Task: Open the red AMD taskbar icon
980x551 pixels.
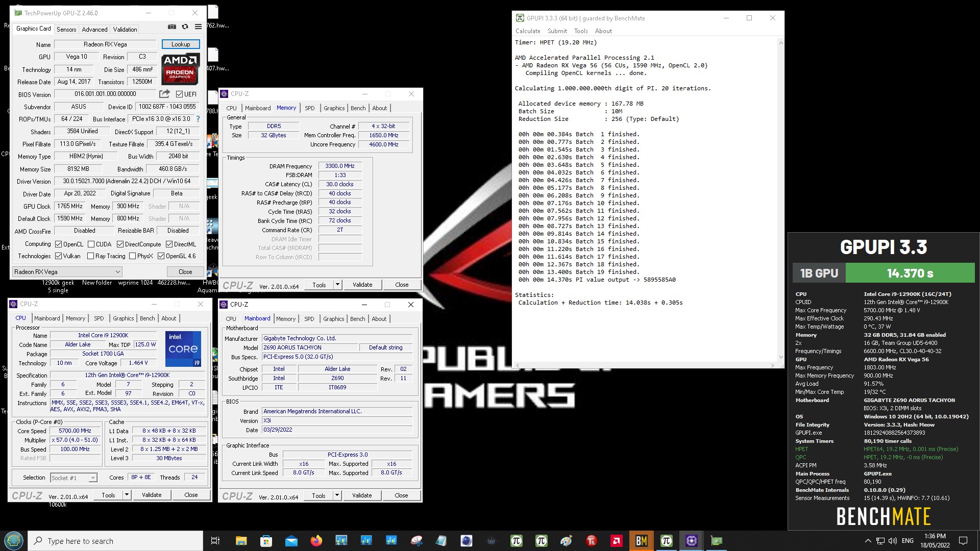Action: click(616, 541)
